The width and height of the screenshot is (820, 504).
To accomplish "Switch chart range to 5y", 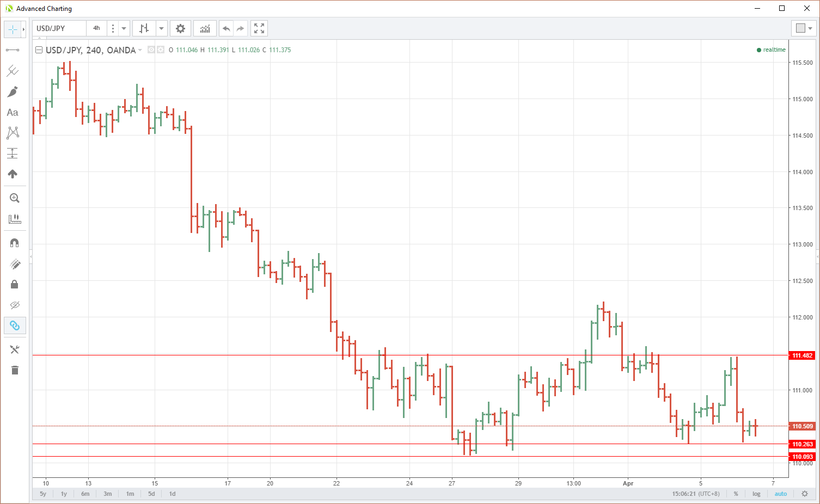I will (43, 494).
